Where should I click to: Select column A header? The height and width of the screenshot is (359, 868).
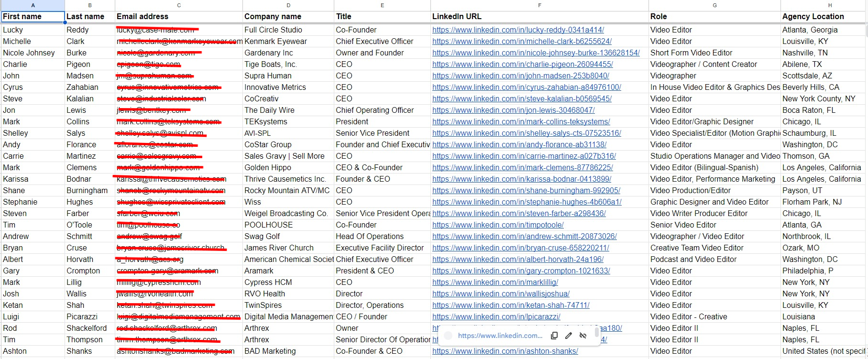[x=33, y=5]
